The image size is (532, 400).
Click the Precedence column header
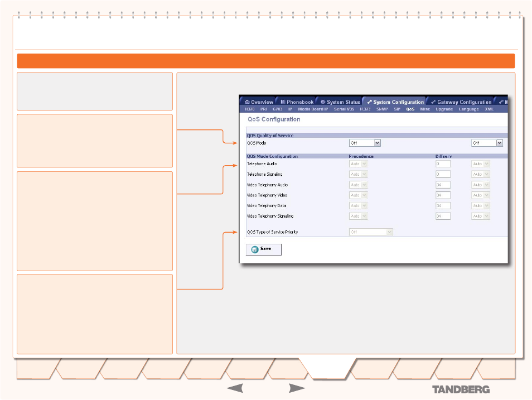tap(361, 156)
